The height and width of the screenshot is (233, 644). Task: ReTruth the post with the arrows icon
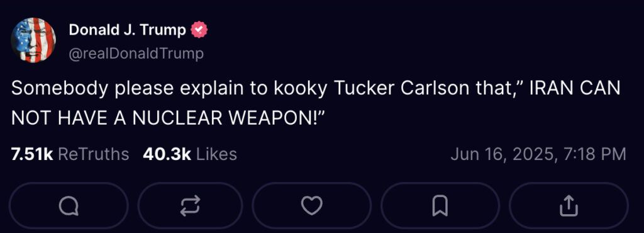[x=190, y=205]
